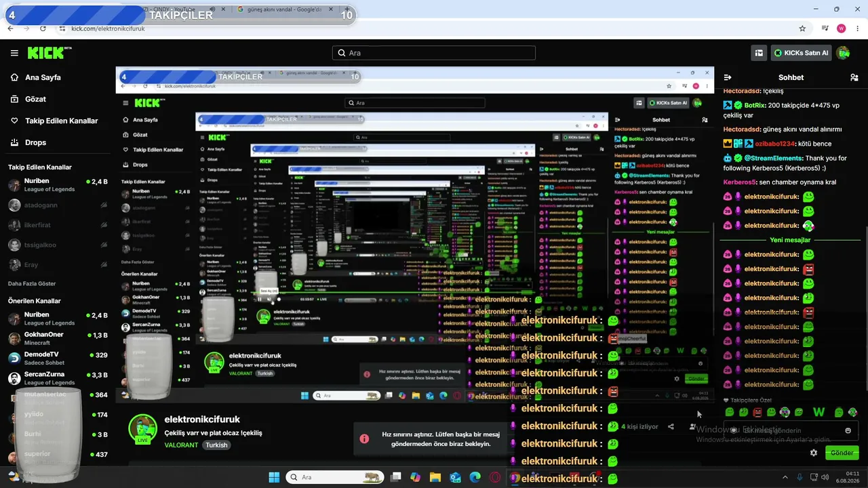The height and width of the screenshot is (488, 868).
Task: Show hidden system tray icons
Action: click(785, 477)
